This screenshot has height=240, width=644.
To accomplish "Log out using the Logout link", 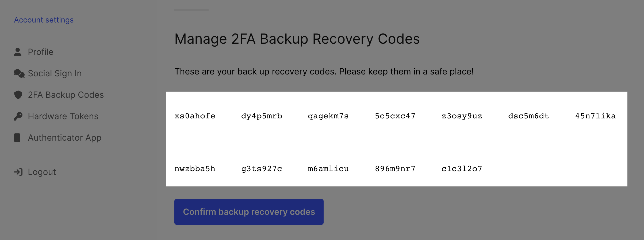I will (42, 172).
